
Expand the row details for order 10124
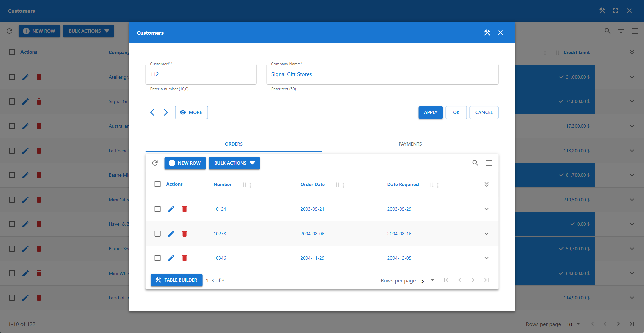[x=486, y=209]
